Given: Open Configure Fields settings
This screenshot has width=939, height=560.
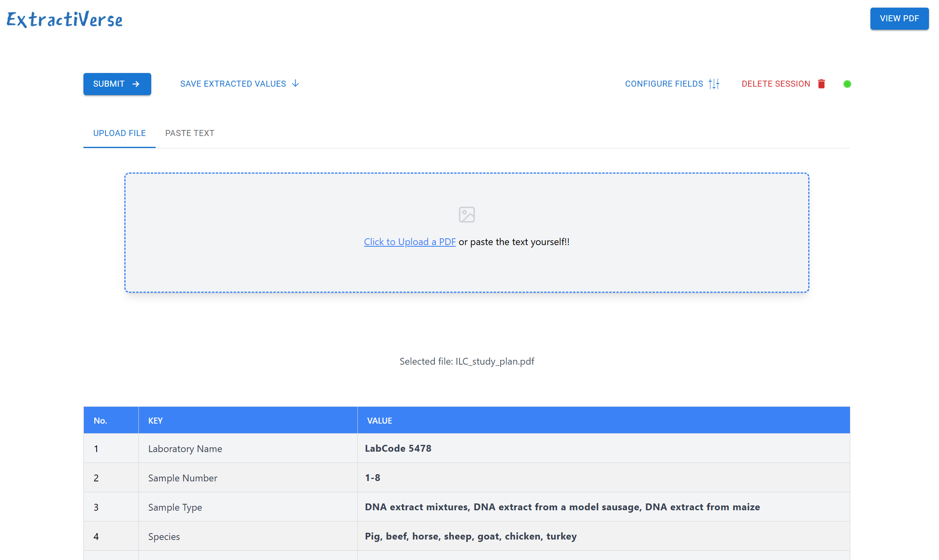Looking at the screenshot, I should pyautogui.click(x=672, y=84).
